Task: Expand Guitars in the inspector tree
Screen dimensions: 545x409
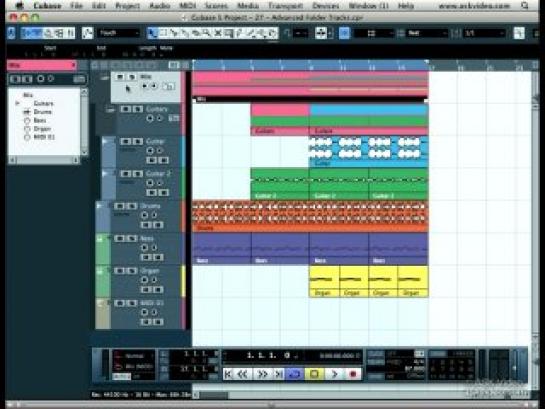Action: click(x=17, y=103)
